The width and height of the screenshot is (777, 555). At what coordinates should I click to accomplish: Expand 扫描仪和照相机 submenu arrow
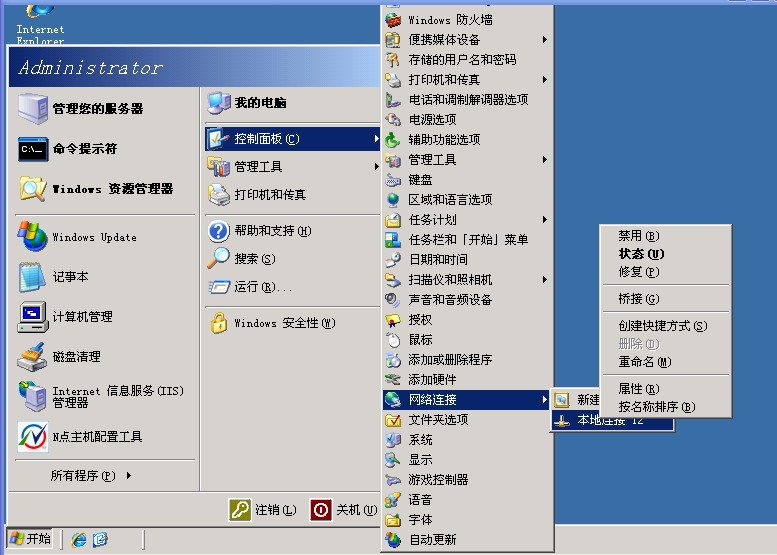[545, 279]
